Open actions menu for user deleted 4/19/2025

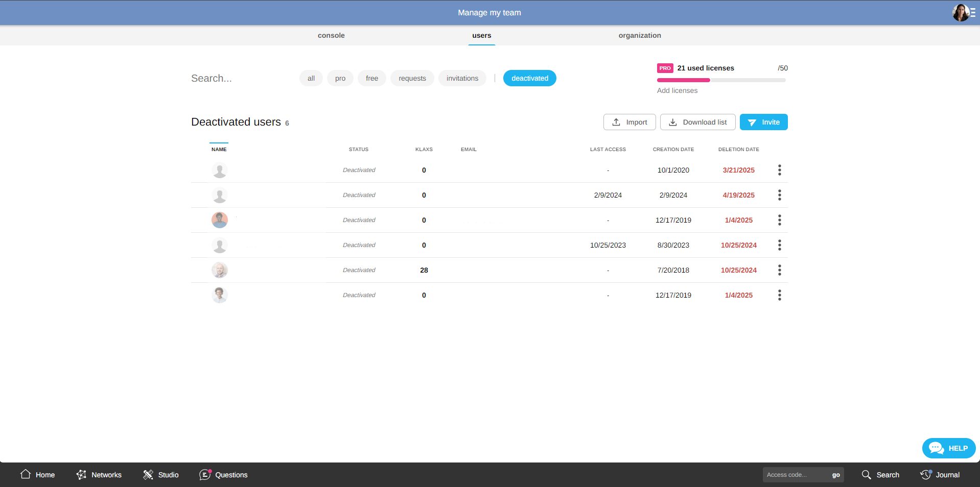coord(779,195)
